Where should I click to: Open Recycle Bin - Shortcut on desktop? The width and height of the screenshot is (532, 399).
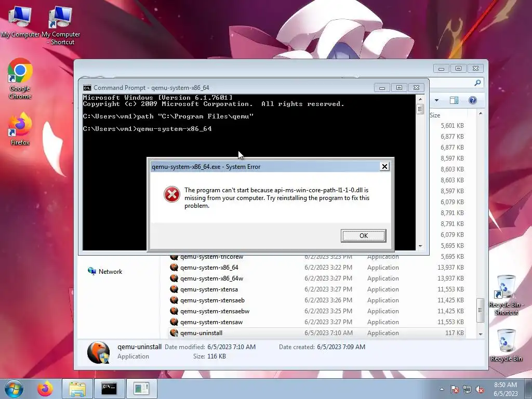pos(506,295)
